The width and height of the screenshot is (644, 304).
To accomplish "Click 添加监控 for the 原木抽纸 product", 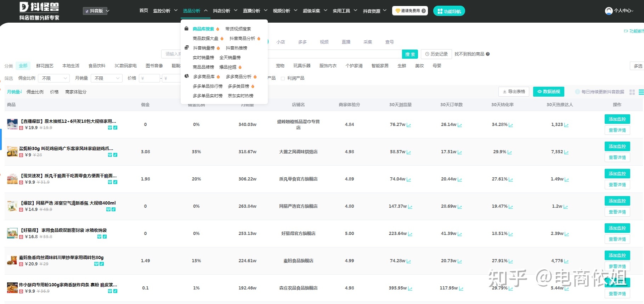I will [x=617, y=119].
